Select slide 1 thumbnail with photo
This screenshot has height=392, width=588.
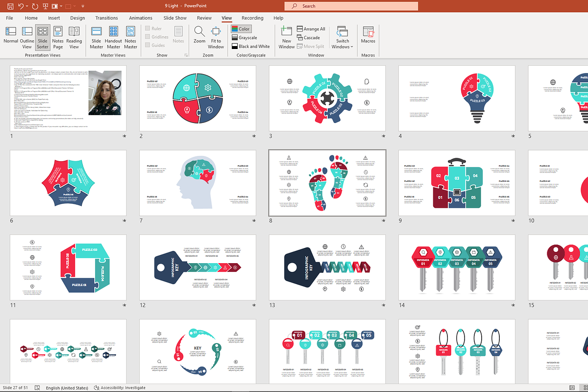click(68, 98)
